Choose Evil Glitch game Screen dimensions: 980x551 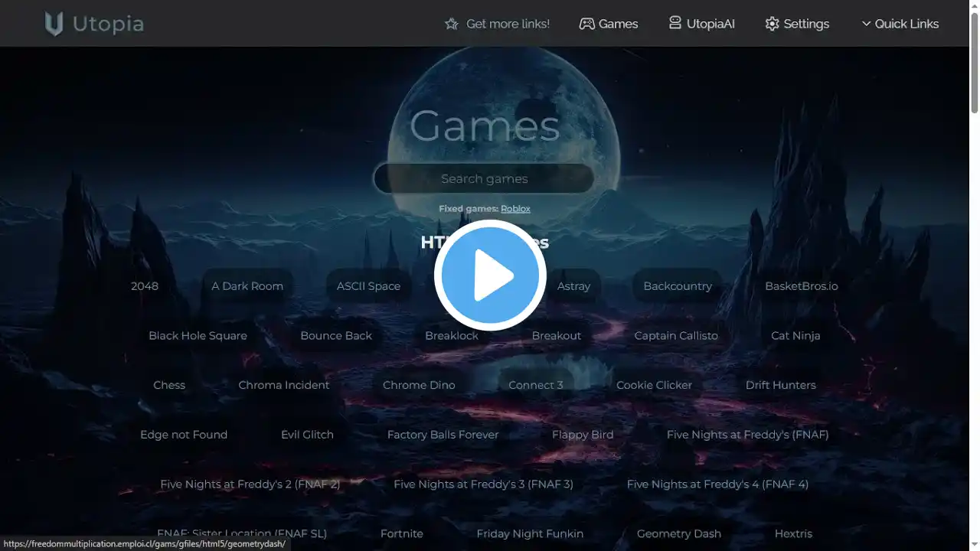click(307, 435)
